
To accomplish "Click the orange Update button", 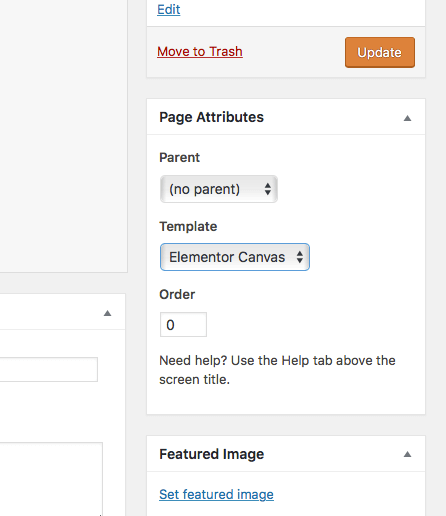I will click(380, 52).
